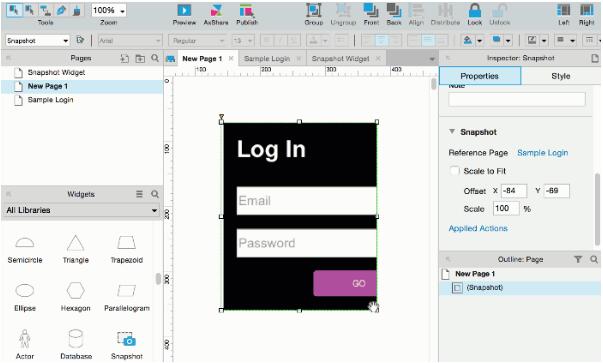Switch to the Style inspector tab
The image size is (603, 363).
click(561, 76)
